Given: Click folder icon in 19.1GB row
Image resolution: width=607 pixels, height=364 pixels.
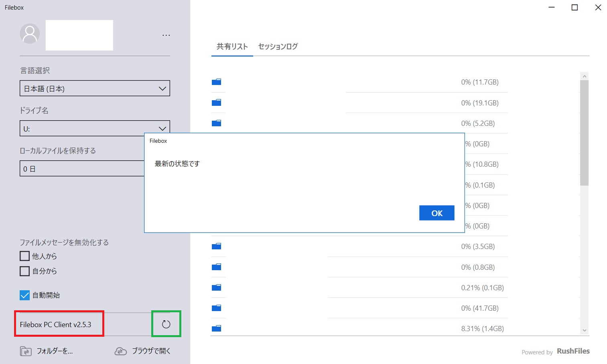Looking at the screenshot, I should (217, 102).
